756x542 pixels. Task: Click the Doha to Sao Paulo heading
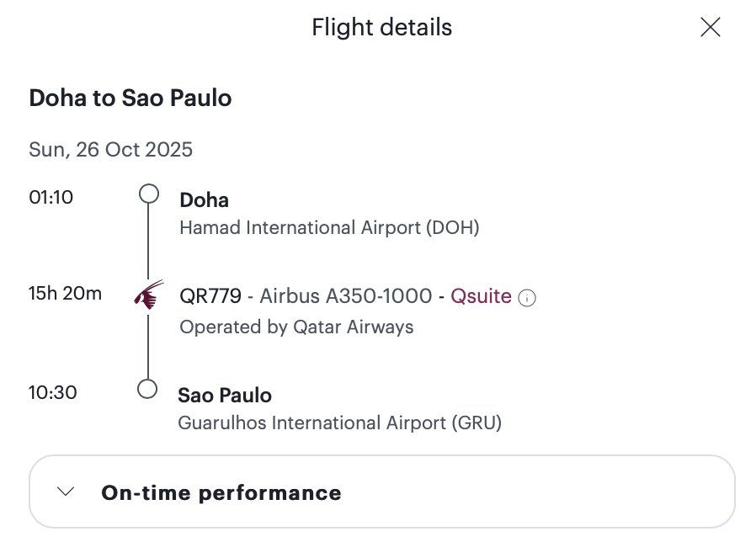coord(130,98)
